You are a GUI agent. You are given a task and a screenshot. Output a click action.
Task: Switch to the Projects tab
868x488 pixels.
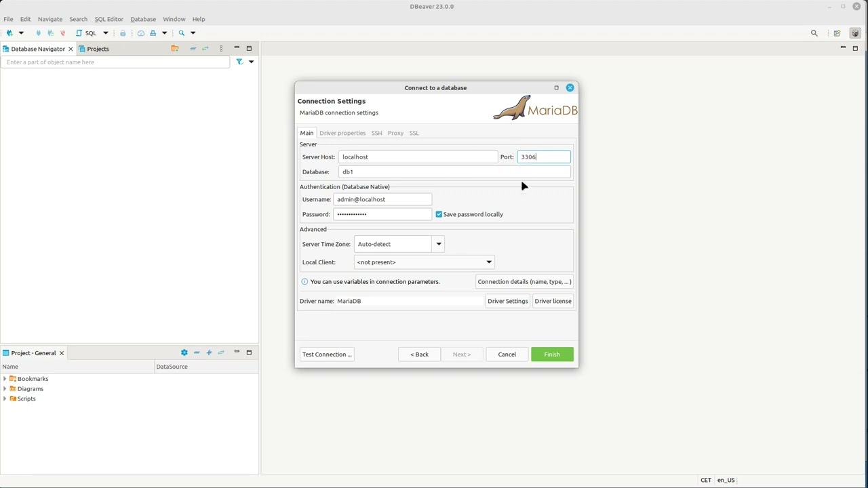tap(94, 49)
